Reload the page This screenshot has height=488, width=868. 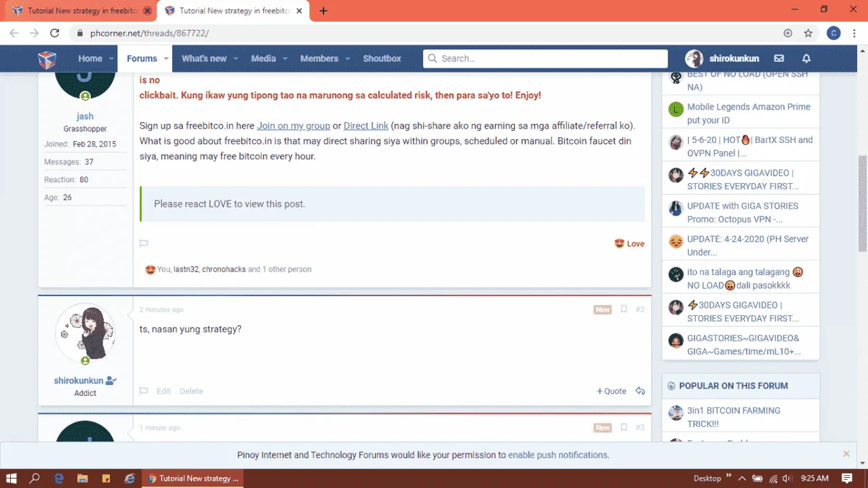pos(55,33)
